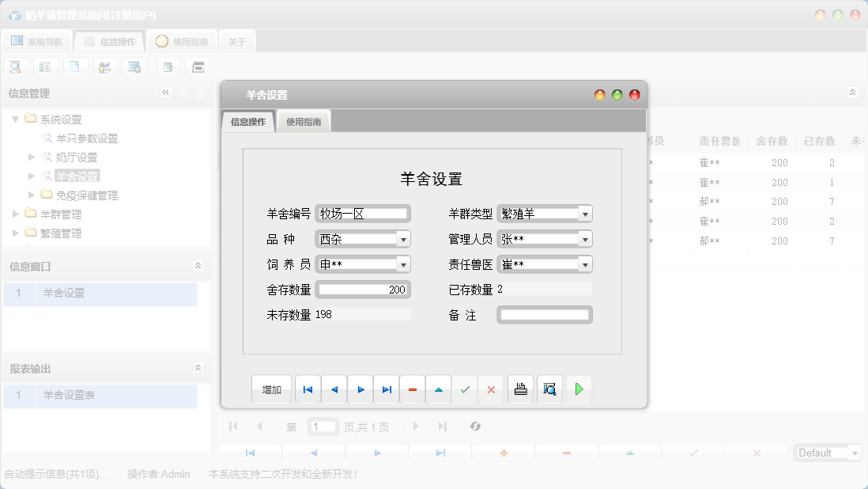The image size is (868, 489).
Task: Click the print icon in the dialog toolbar
Action: pyautogui.click(x=520, y=389)
